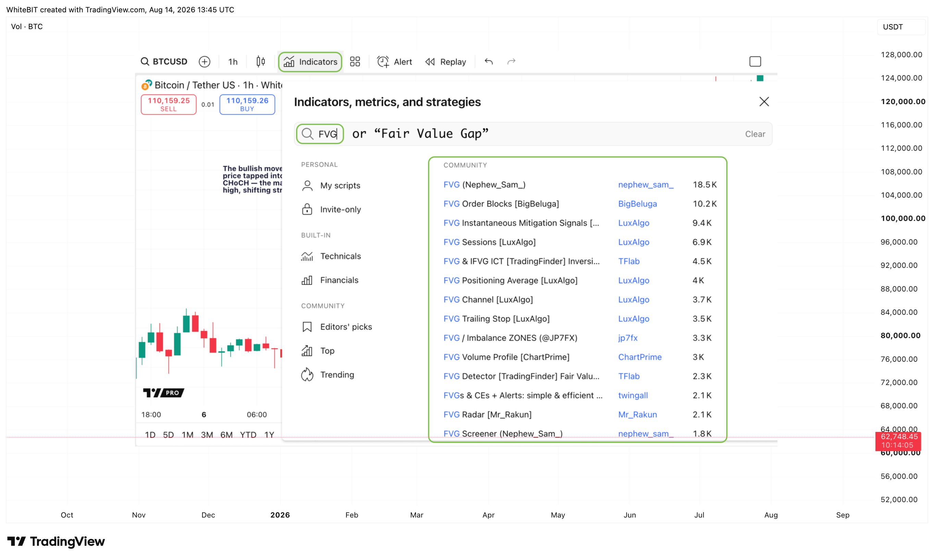Select the YTD range button
Image resolution: width=934 pixels, height=560 pixels.
[x=248, y=435]
